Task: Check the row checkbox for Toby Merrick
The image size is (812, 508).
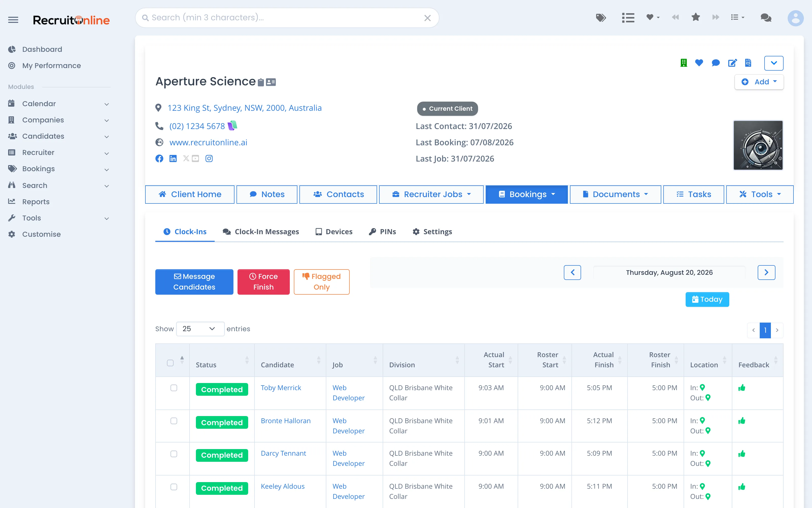Action: (x=174, y=388)
